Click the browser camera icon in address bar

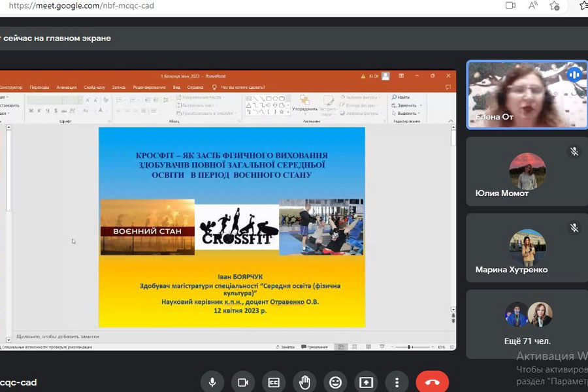click(x=510, y=6)
